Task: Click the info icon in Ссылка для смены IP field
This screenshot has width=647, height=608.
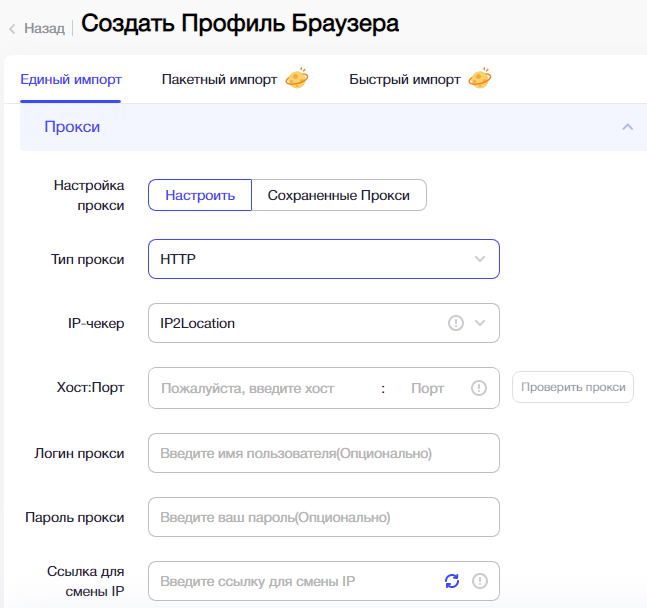Action: (479, 581)
